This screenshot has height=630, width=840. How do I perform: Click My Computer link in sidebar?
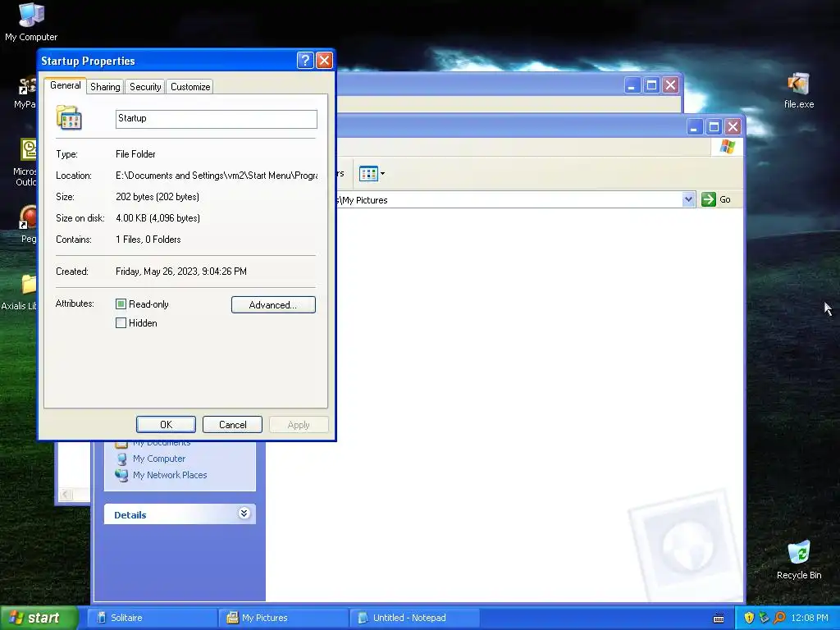coord(159,459)
